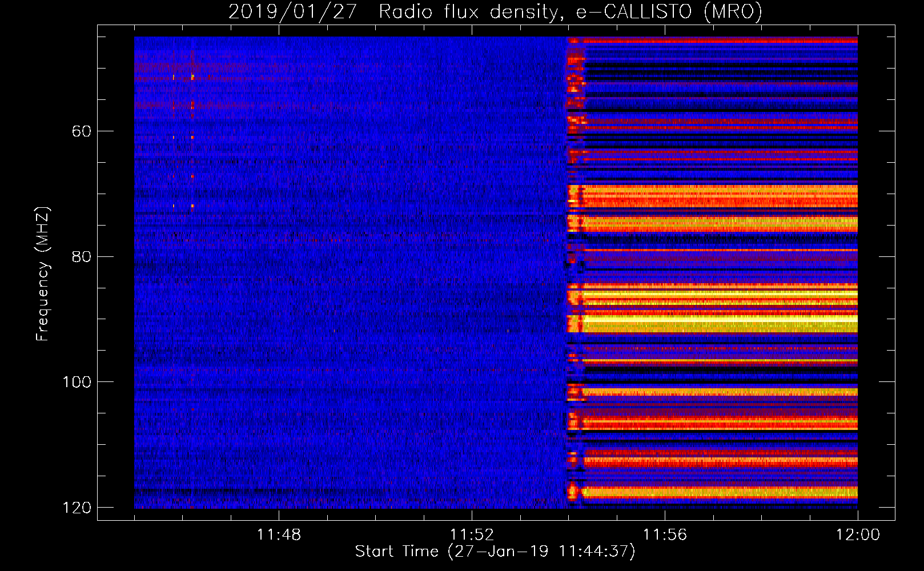
Task: Click the date "2019/01/27" in the title
Action: tap(292, 11)
